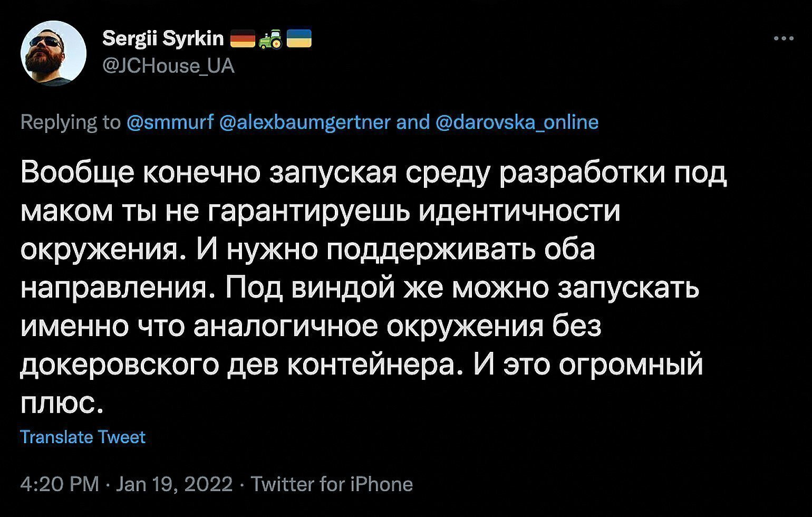Open the @alexbaumgertner mention

[x=305, y=122]
